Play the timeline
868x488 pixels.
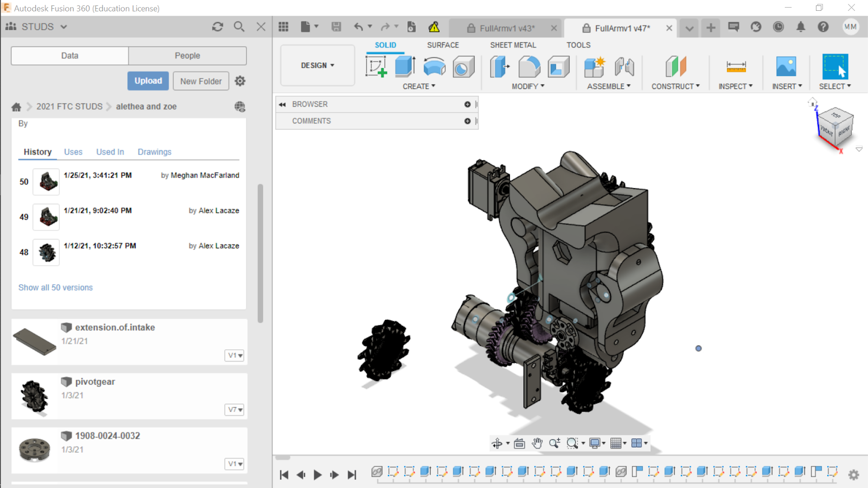click(x=318, y=475)
